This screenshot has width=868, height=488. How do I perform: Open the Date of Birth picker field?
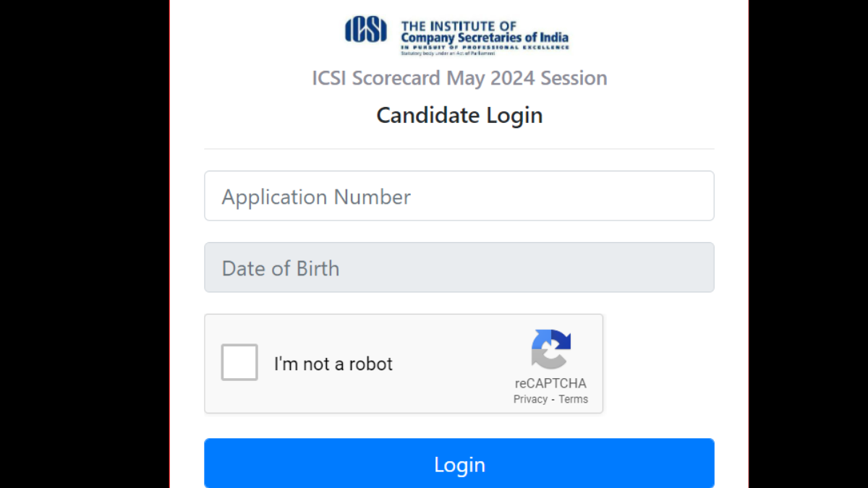click(459, 267)
